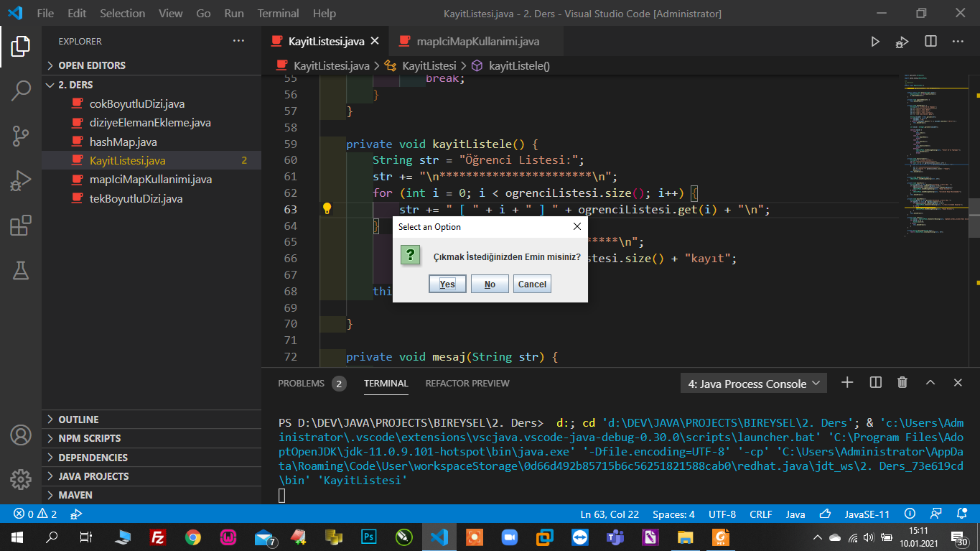
Task: Kill terminal with the trash icon
Action: pos(902,383)
